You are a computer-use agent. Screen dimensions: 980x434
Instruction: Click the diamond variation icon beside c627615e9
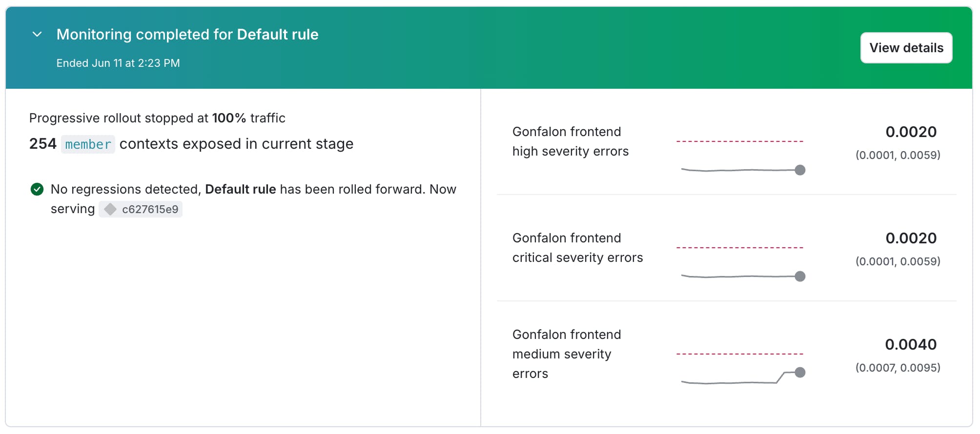pos(111,209)
